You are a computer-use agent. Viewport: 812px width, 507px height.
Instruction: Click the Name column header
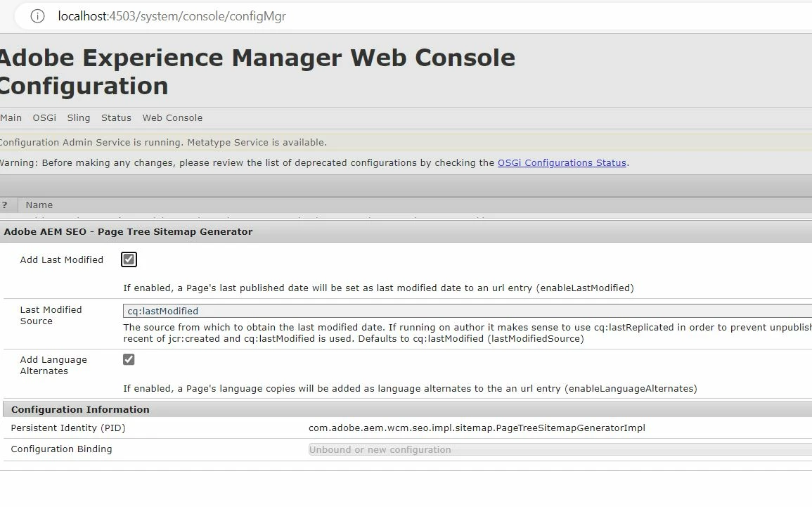tap(39, 205)
